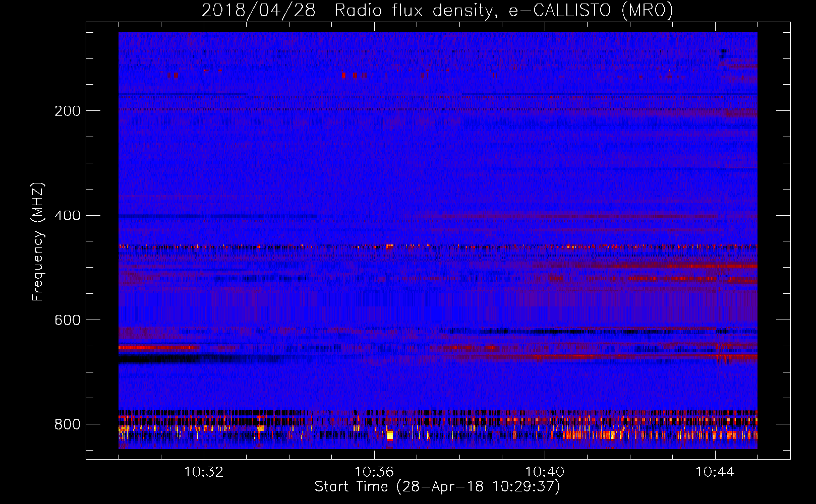The image size is (816, 504).
Task: Click the 10:40 time tick label
Action: click(x=545, y=472)
